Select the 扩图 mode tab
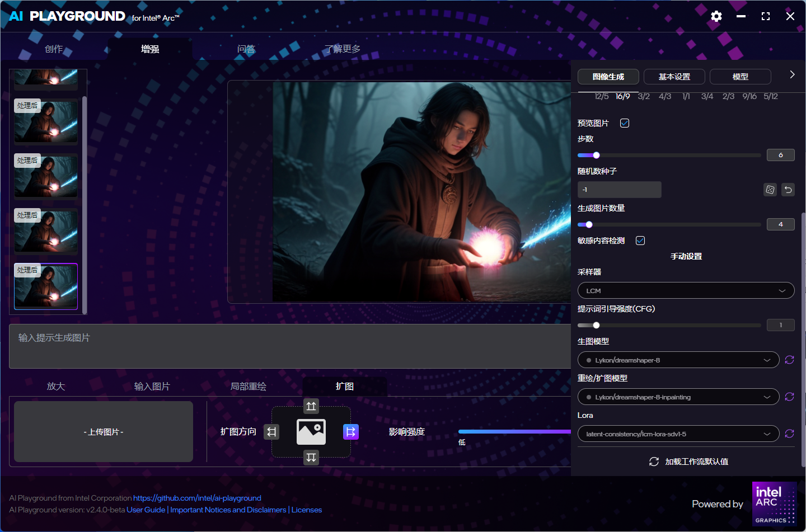 [x=345, y=387]
